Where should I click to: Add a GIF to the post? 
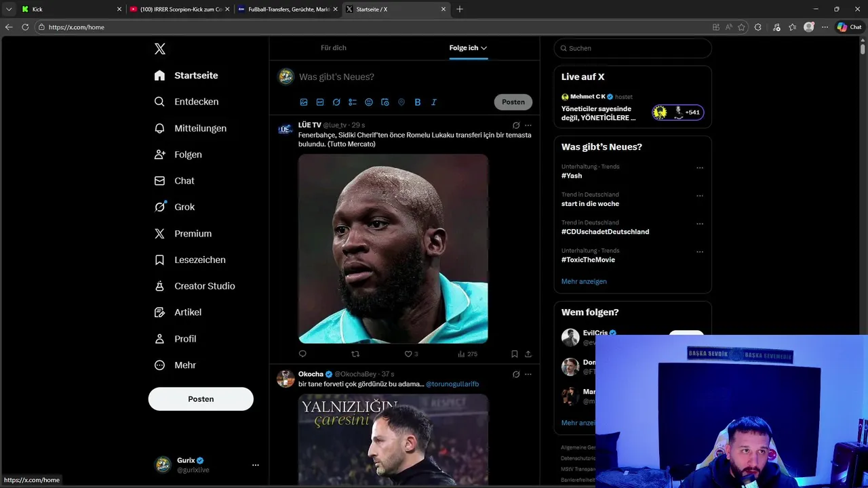click(x=320, y=102)
